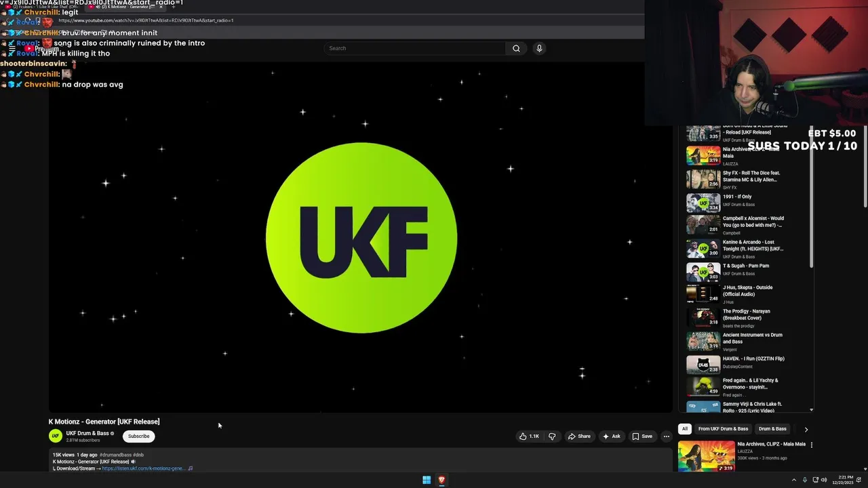Click the UKF video player area
Image resolution: width=868 pixels, height=488 pixels.
[x=361, y=237]
